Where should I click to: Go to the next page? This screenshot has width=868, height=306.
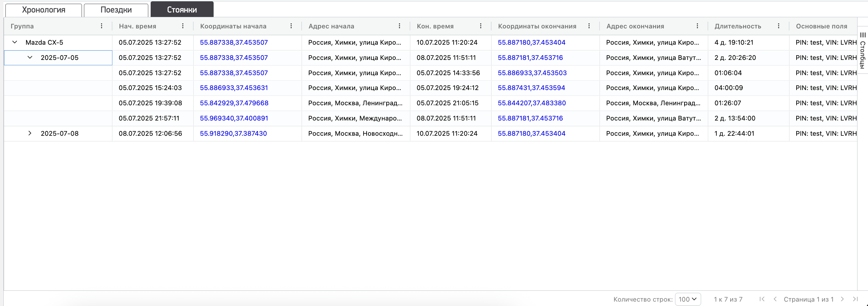click(x=842, y=299)
